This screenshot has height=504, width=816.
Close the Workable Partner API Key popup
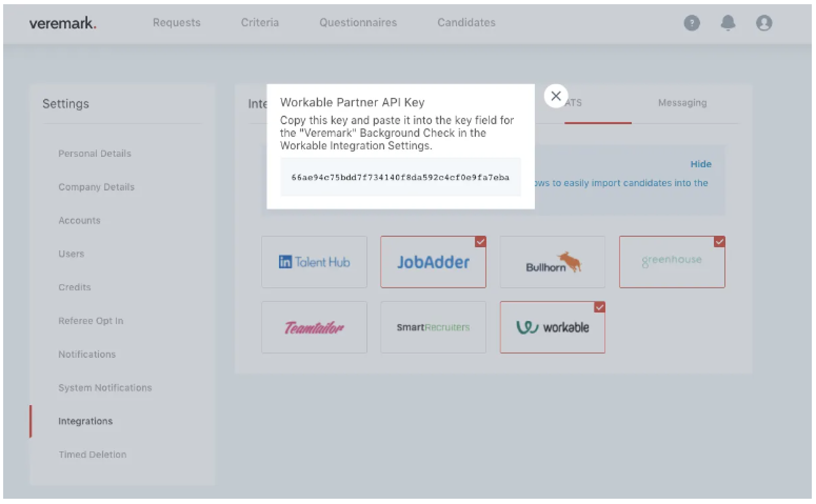click(x=556, y=96)
